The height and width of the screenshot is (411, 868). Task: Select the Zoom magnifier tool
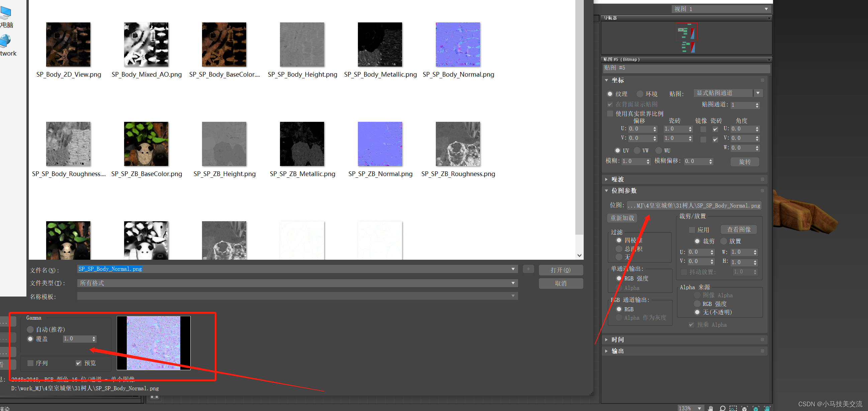(722, 408)
